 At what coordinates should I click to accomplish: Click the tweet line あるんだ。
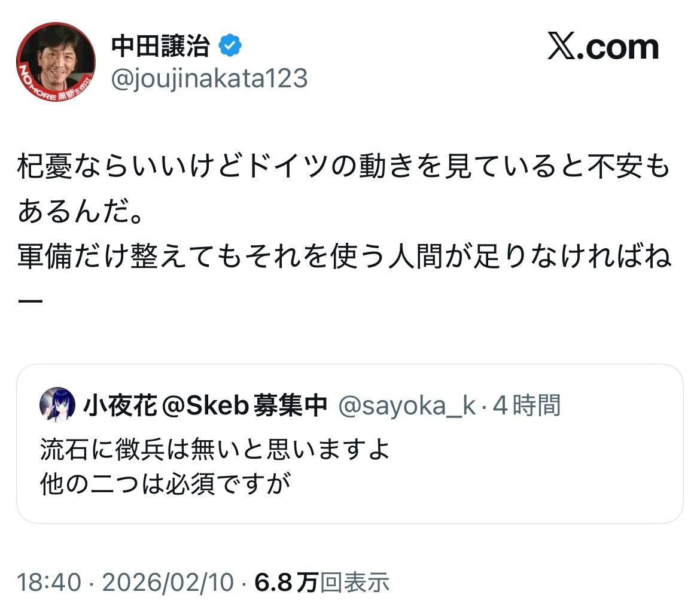[x=81, y=212]
